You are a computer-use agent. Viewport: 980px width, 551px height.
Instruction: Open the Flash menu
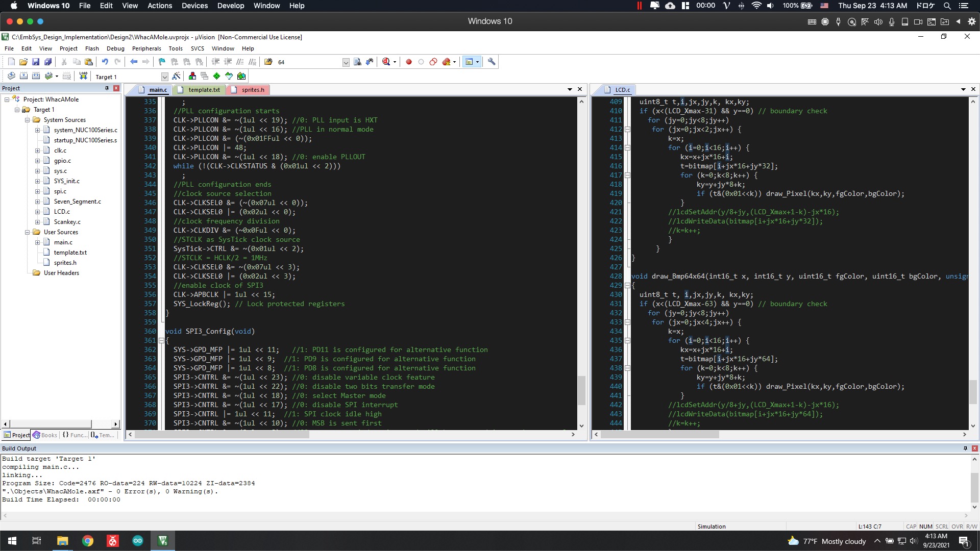(91, 48)
